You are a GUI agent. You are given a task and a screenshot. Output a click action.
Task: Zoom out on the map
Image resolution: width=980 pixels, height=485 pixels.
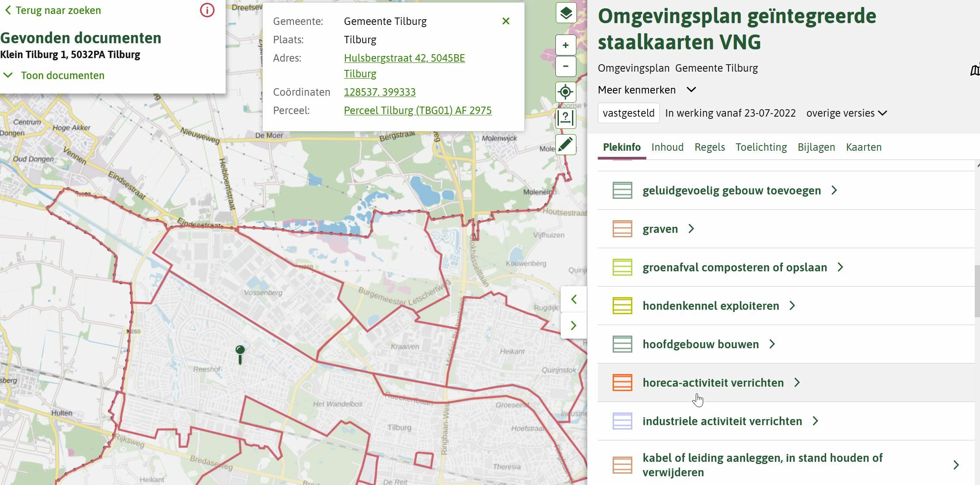point(565,66)
